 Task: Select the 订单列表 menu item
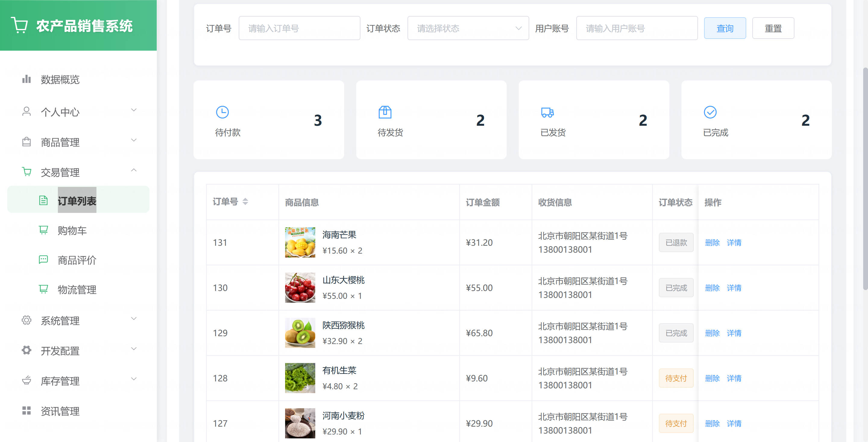tap(78, 200)
